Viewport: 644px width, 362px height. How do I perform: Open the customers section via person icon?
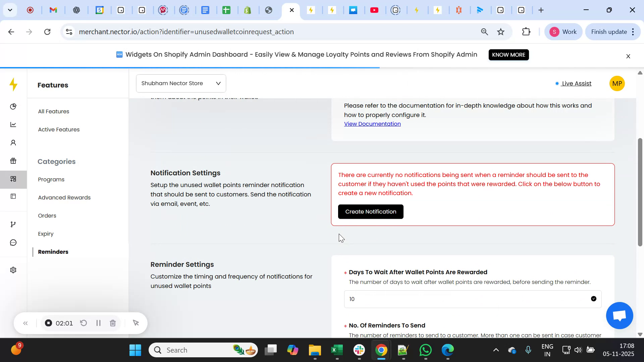point(13,142)
